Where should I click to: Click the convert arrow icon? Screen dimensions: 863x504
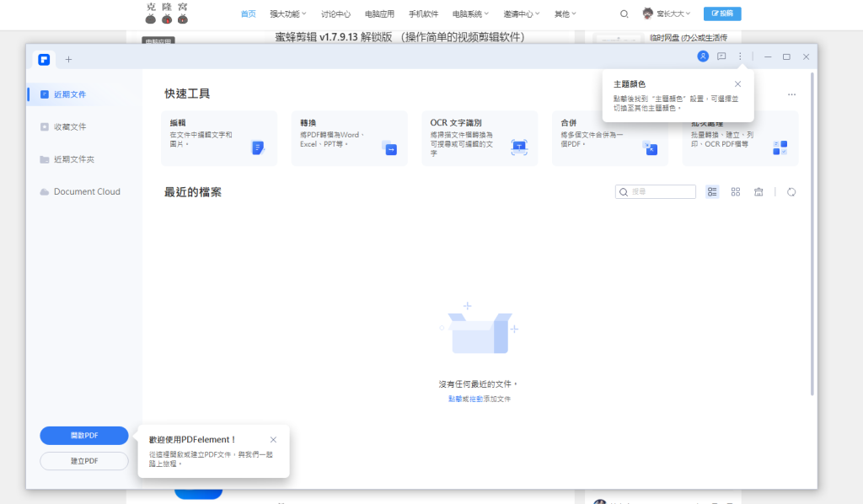coord(389,148)
